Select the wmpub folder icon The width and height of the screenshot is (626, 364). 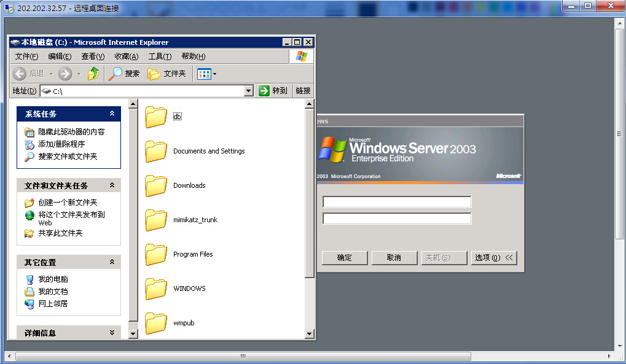point(155,323)
